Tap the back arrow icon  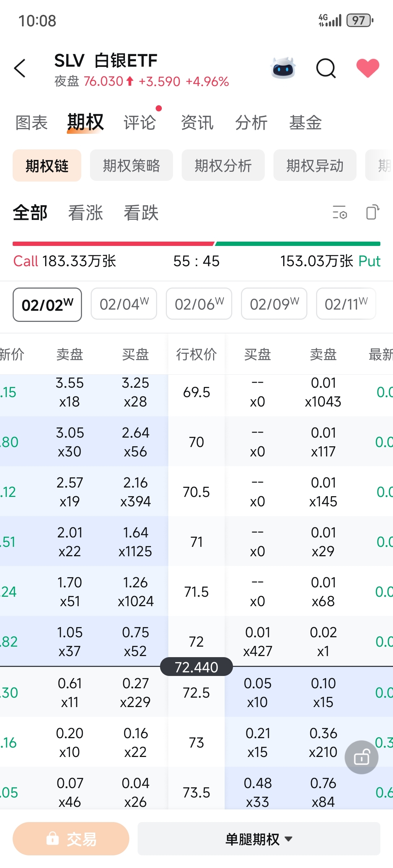click(20, 68)
